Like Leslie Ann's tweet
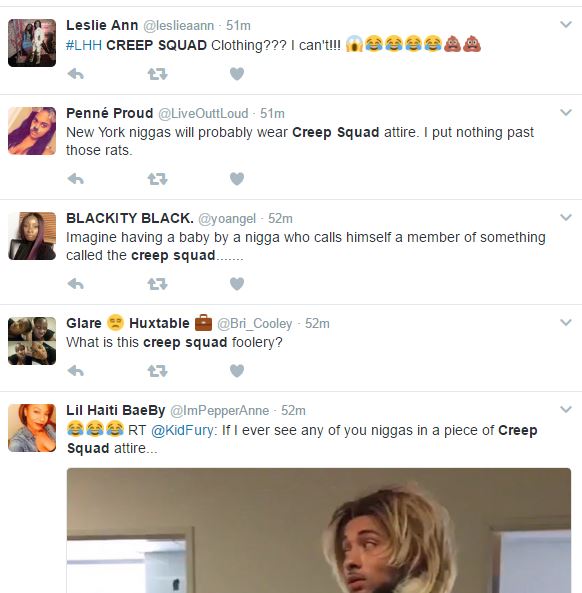The height and width of the screenshot is (593, 582). point(237,74)
